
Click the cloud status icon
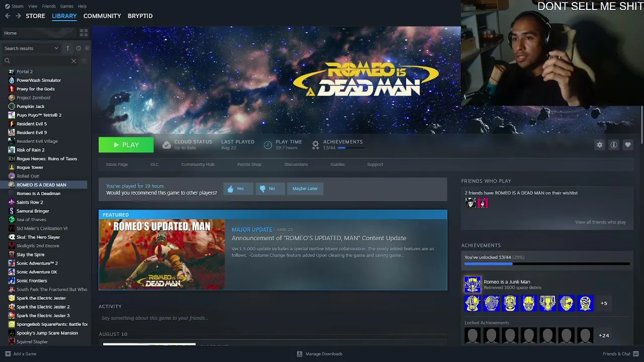click(x=167, y=145)
